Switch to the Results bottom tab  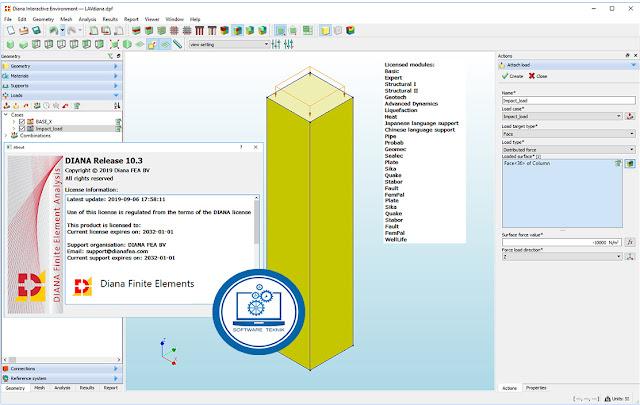(87, 388)
